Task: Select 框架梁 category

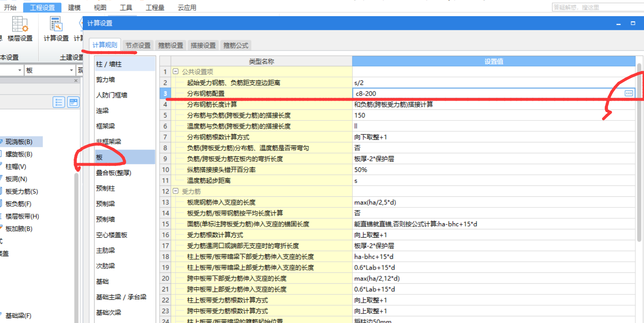Action: pyautogui.click(x=124, y=126)
